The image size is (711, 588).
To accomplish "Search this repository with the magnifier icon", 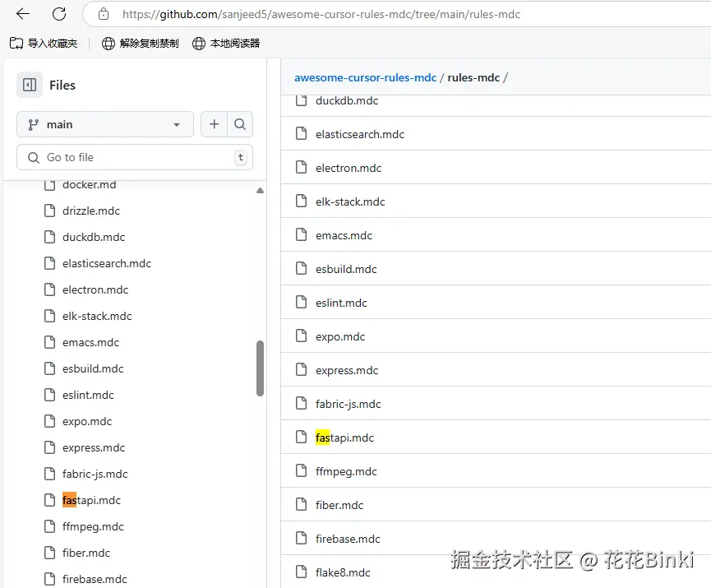I will point(240,124).
